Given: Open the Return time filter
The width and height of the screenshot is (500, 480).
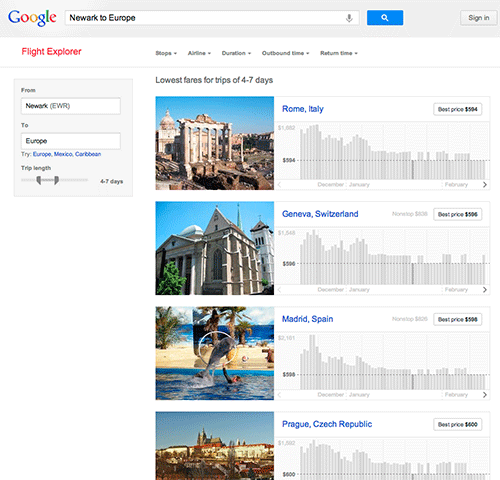Looking at the screenshot, I should click(339, 53).
